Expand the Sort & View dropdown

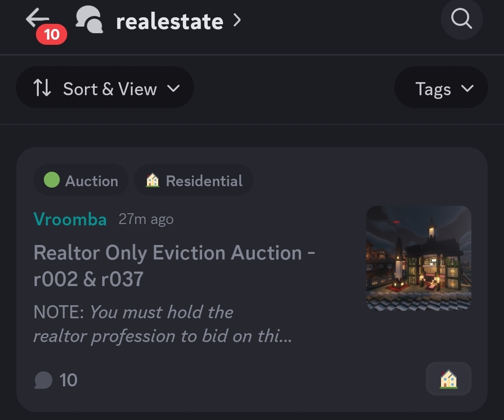click(x=105, y=87)
